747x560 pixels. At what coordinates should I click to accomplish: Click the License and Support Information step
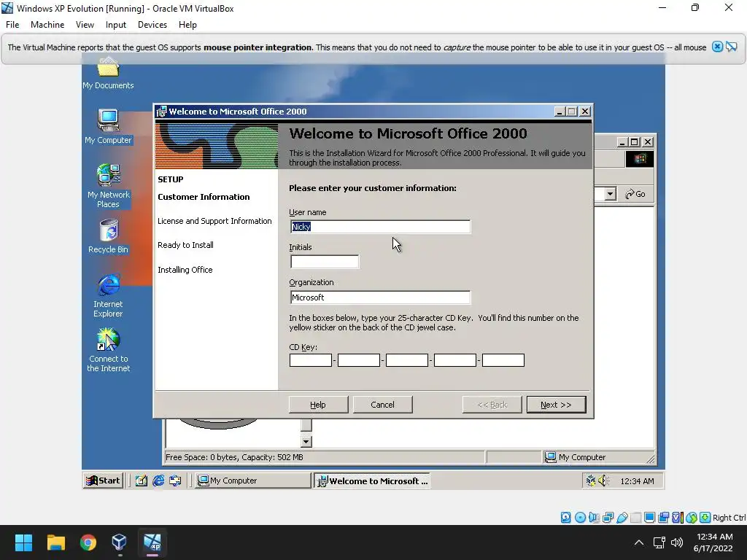tap(215, 221)
